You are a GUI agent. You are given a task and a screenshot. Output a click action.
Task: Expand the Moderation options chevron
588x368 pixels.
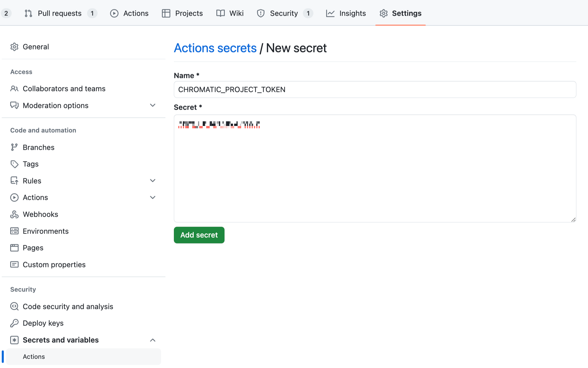coord(153,105)
